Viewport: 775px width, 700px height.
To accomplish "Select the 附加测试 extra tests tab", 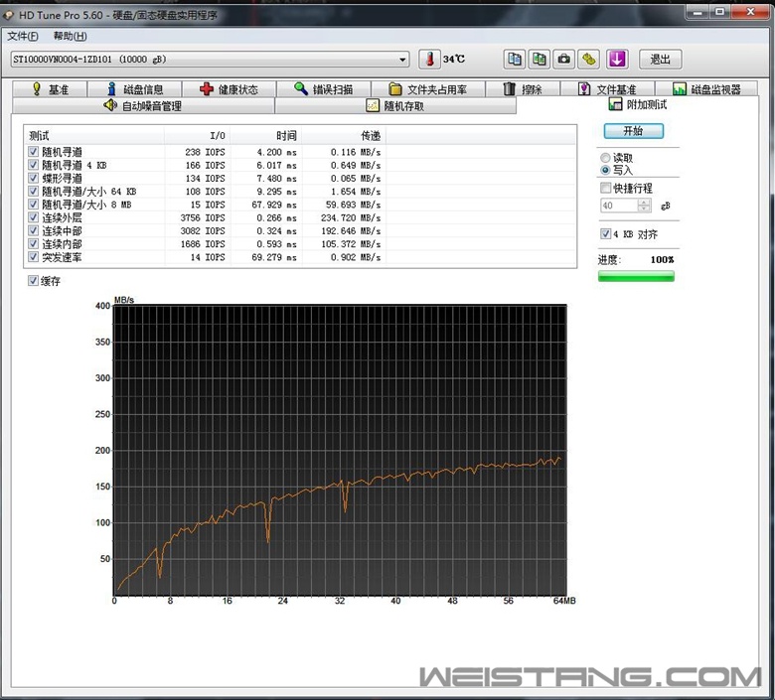I will tap(638, 104).
